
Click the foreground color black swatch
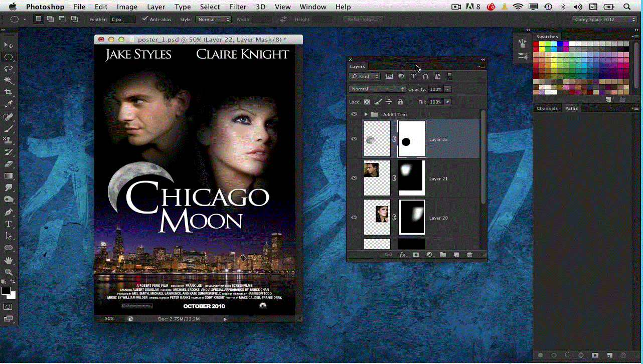(6, 291)
